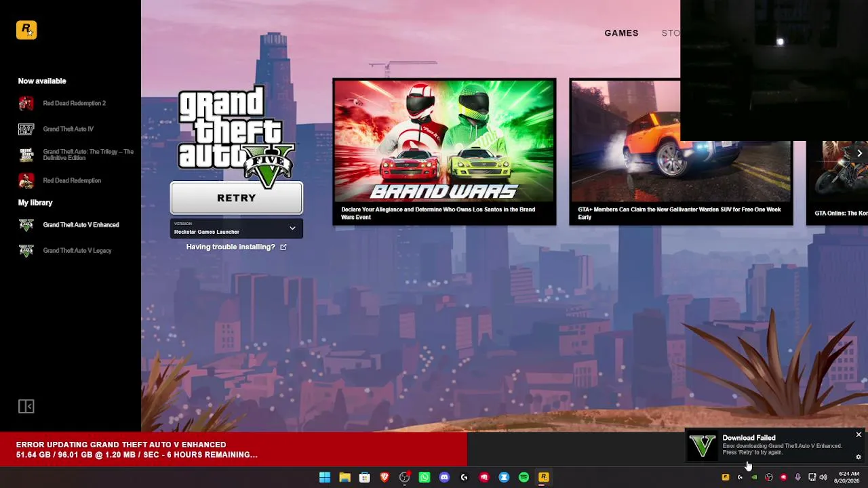Open the Brand Wars news card image

coord(444,141)
